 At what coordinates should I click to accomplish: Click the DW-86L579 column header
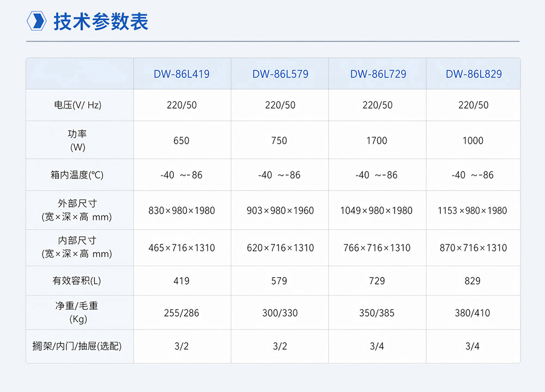click(280, 74)
